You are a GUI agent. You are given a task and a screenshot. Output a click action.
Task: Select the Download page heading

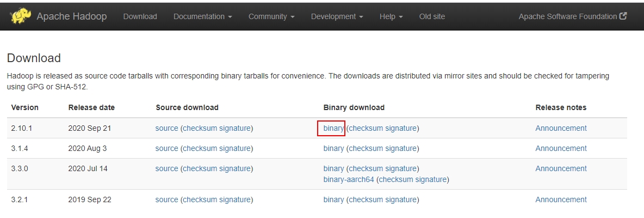[34, 58]
